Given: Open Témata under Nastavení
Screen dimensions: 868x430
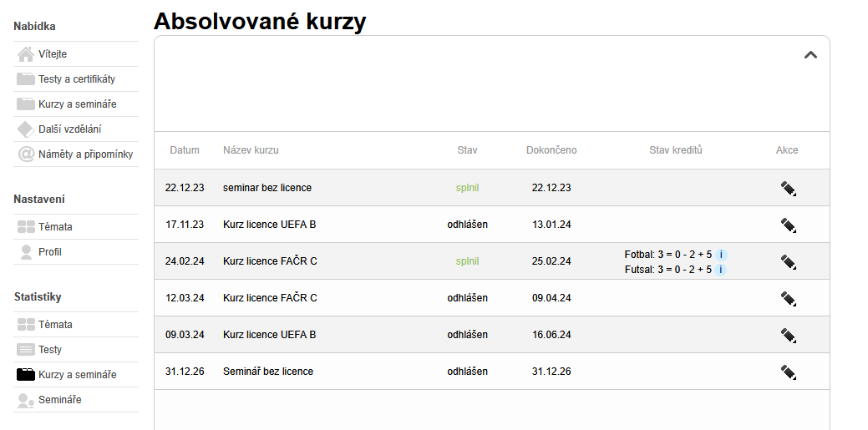Looking at the screenshot, I should 55,227.
